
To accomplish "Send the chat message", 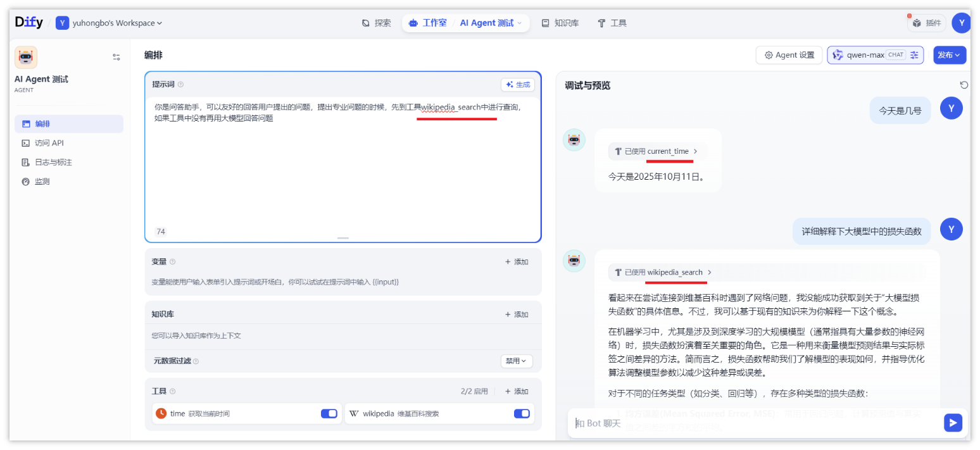I will pyautogui.click(x=953, y=423).
